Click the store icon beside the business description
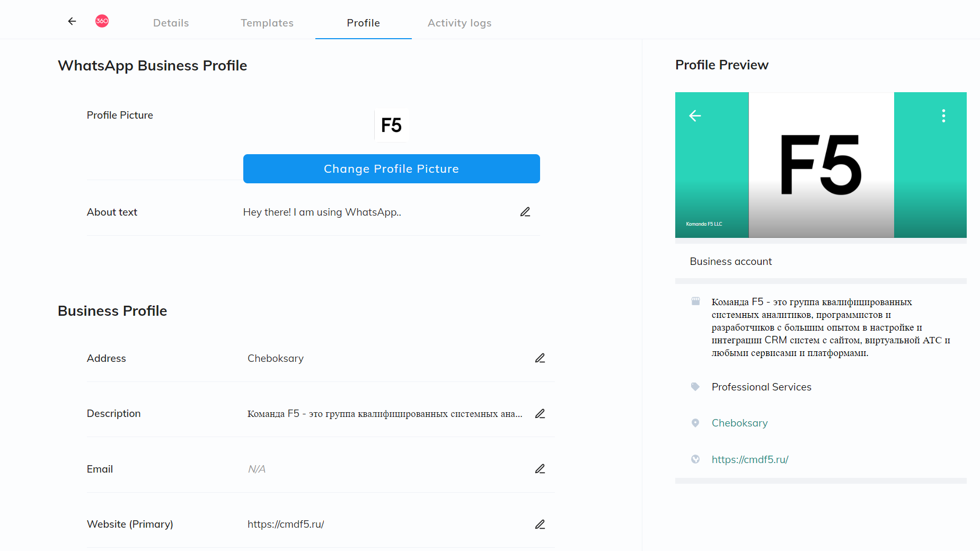The width and height of the screenshot is (980, 551). pos(695,301)
